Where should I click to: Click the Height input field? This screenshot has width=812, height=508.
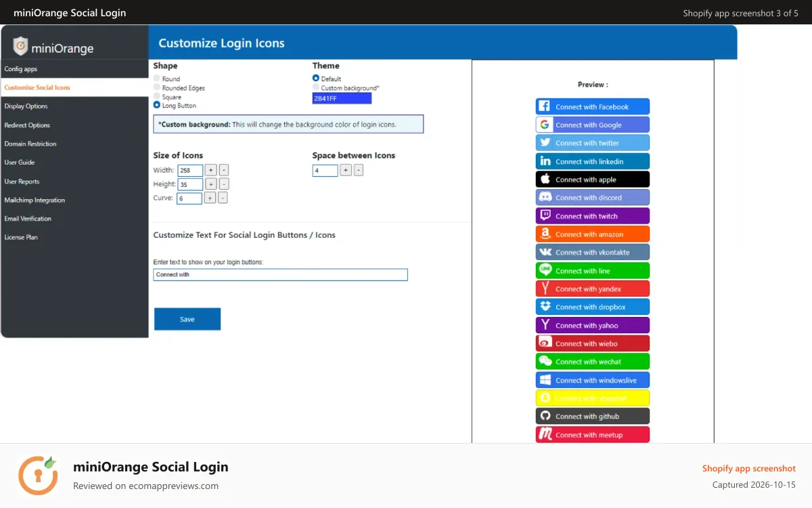pos(190,184)
